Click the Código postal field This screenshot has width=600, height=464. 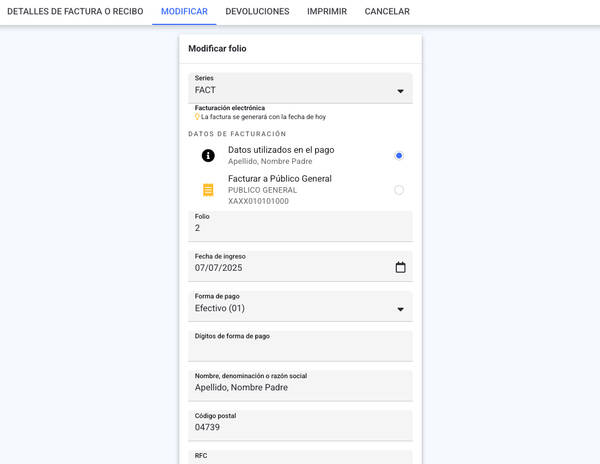pos(300,427)
